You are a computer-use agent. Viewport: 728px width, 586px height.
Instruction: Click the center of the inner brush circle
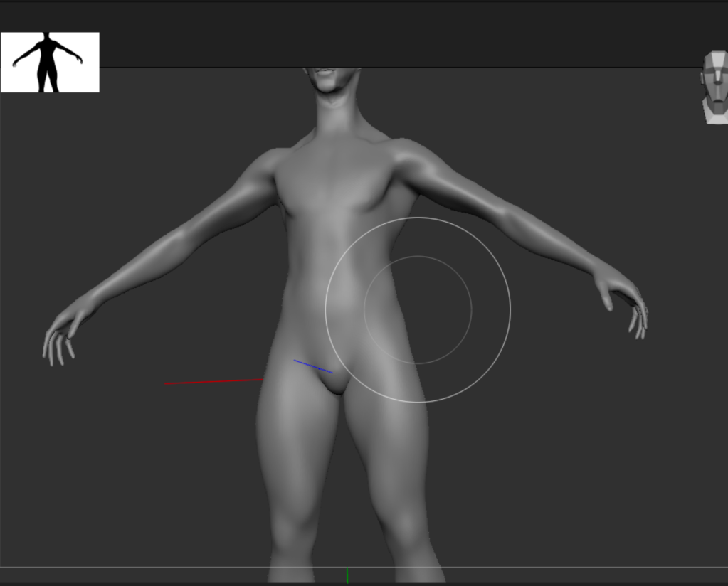(418, 310)
